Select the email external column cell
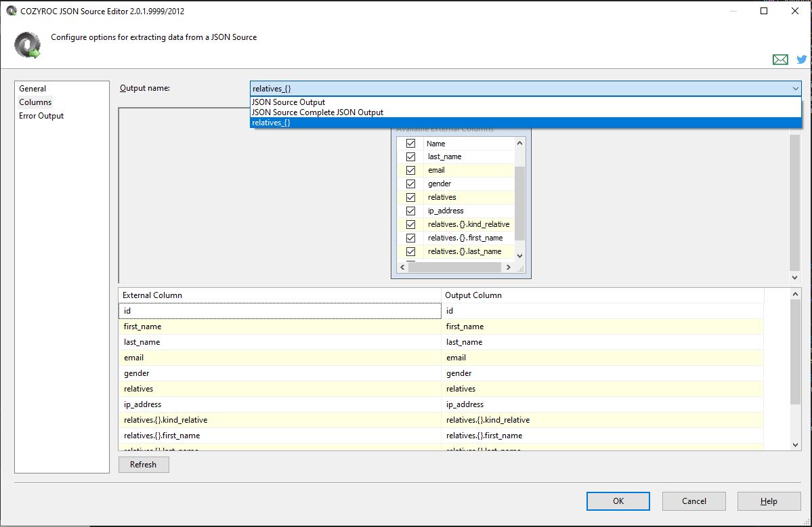The image size is (812, 527). pyautogui.click(x=280, y=358)
